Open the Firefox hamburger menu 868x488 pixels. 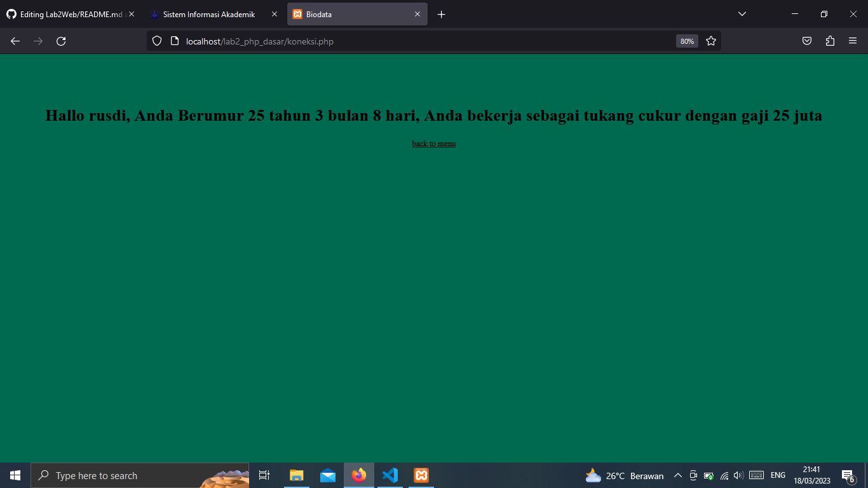pyautogui.click(x=853, y=41)
